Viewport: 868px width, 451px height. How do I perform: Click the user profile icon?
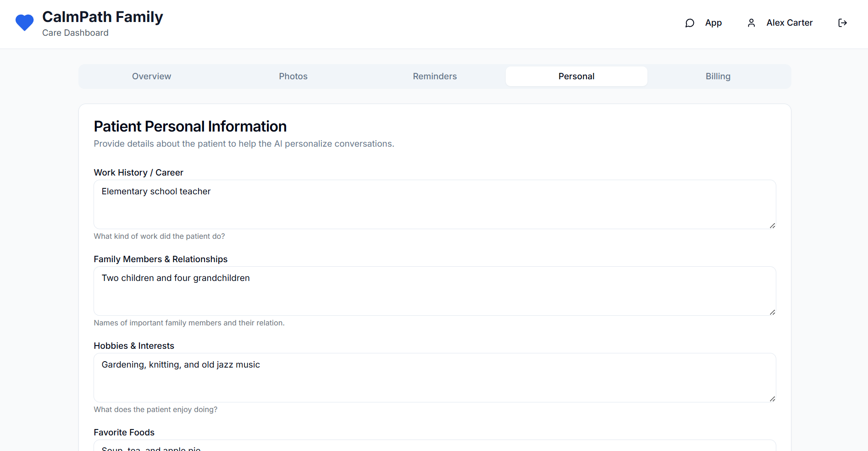(751, 23)
